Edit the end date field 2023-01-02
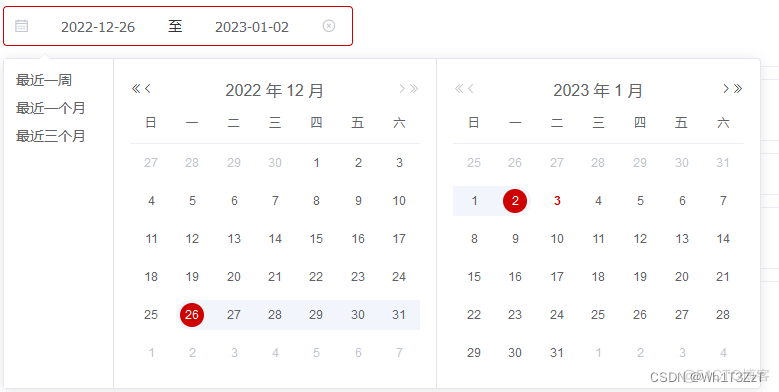Viewport: 779px width, 392px height. click(252, 27)
